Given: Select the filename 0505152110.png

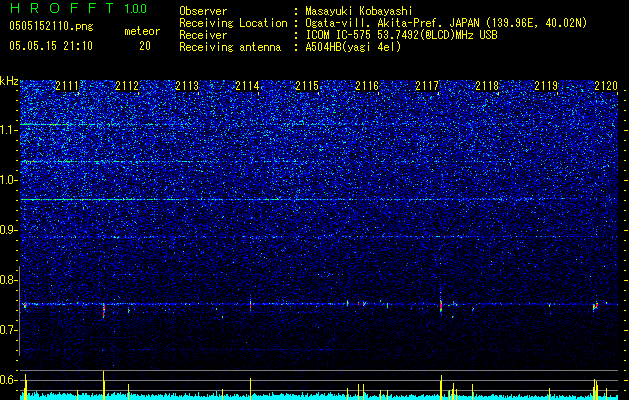Looking at the screenshot, I should (51, 26).
